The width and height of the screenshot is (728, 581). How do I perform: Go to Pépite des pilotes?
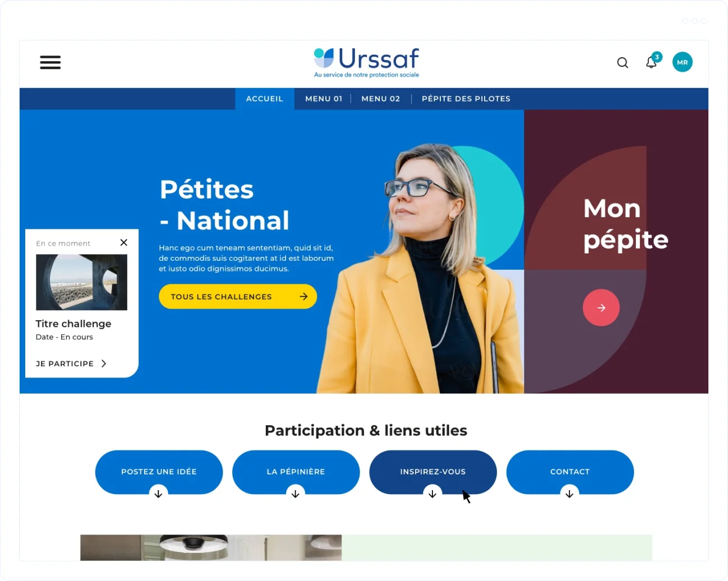click(x=466, y=99)
